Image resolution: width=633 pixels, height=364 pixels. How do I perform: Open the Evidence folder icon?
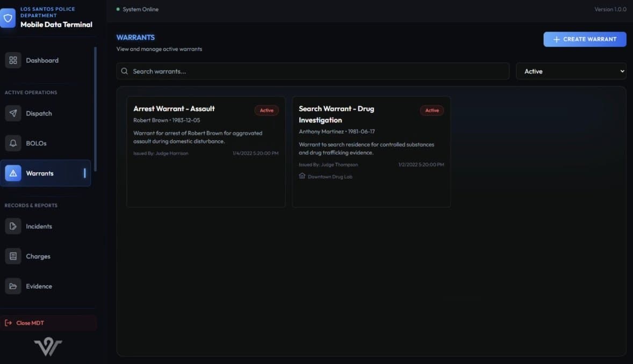(x=13, y=287)
